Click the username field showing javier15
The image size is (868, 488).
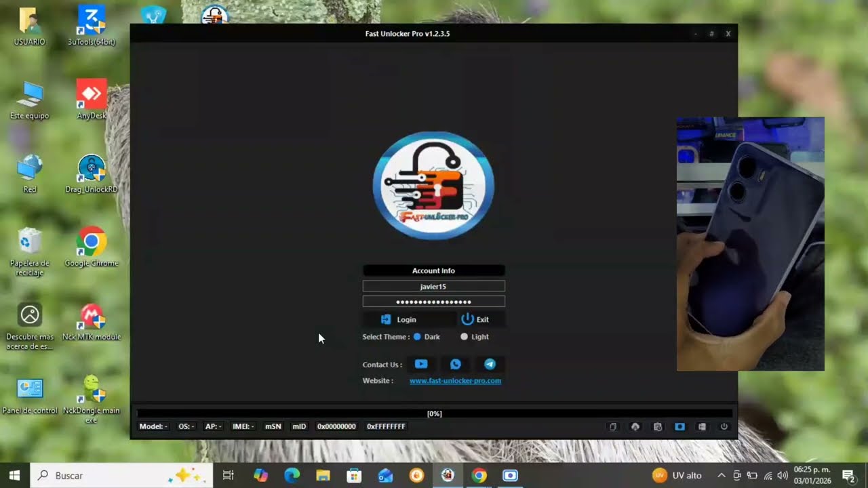(433, 287)
